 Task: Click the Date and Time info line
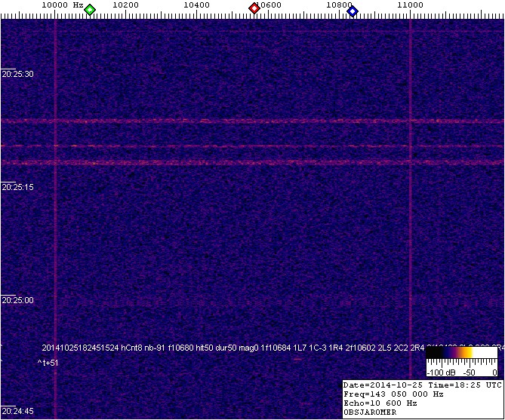[x=422, y=385]
